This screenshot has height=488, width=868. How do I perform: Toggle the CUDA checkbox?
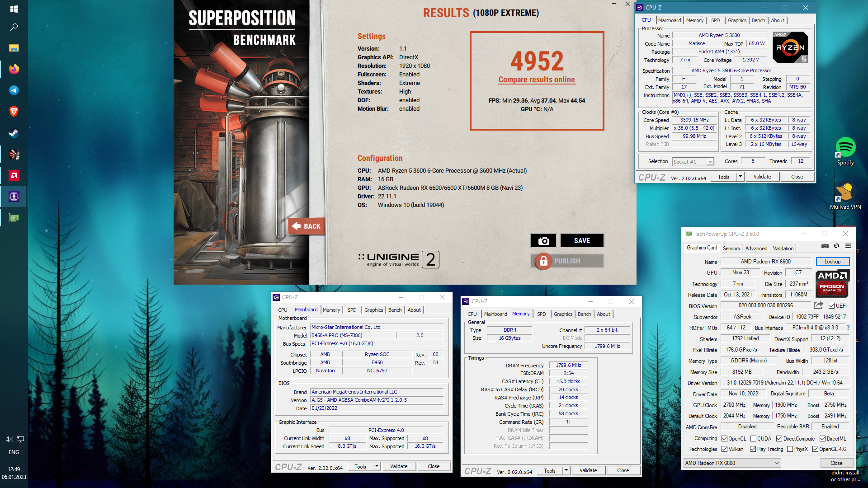point(753,439)
